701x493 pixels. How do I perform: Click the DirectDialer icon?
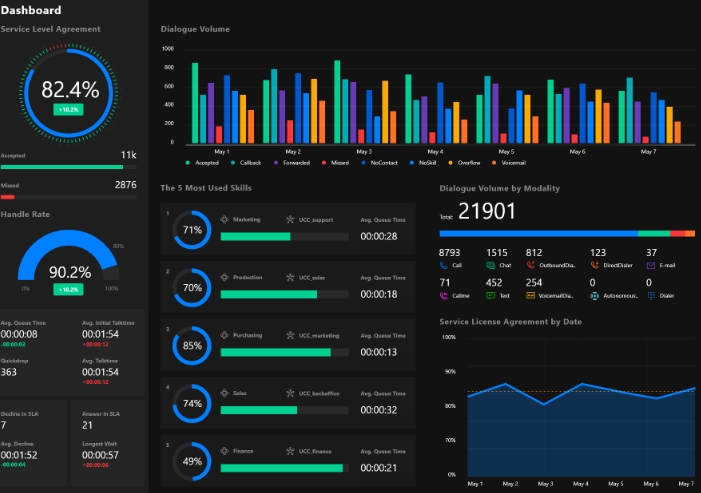tap(595, 265)
